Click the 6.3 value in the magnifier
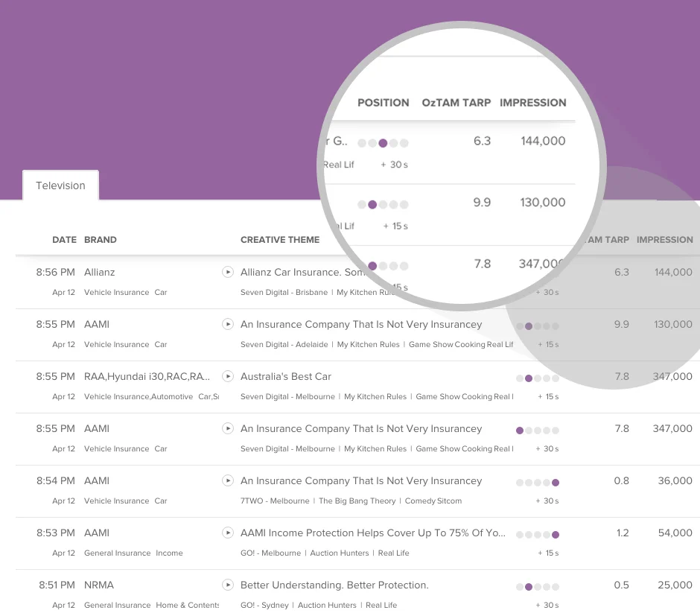Screen dimensions: 700x616 (x=482, y=141)
